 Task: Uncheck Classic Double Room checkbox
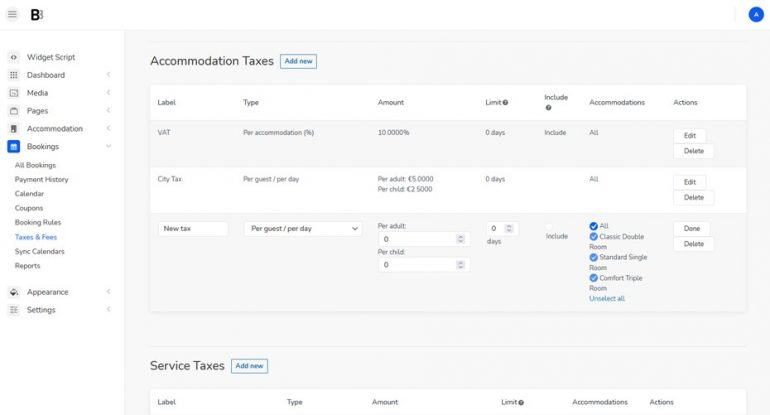[x=593, y=237]
